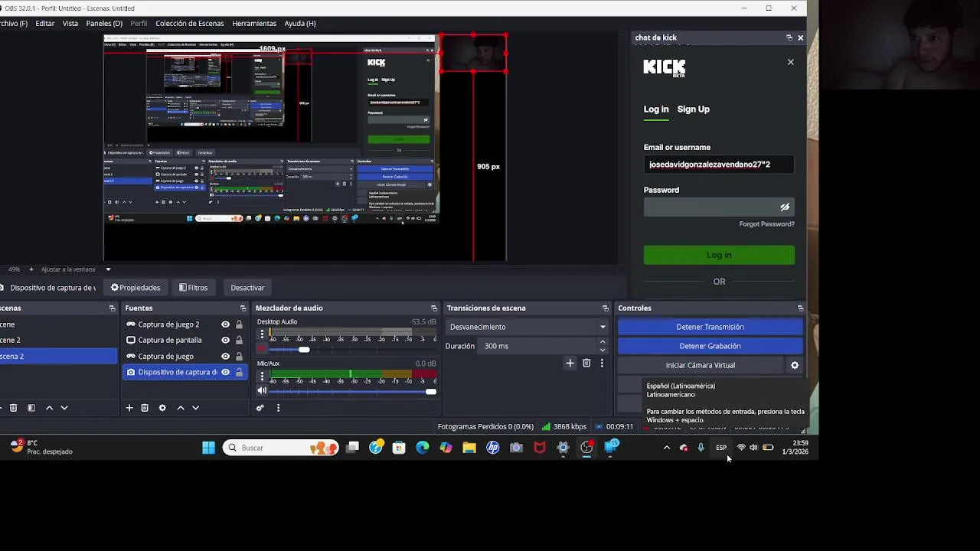Undock the chat de kick panel
980x551 pixels.
(x=789, y=37)
